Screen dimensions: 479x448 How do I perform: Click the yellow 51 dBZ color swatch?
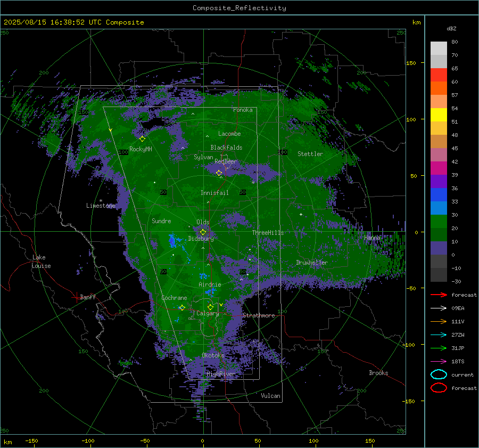click(x=439, y=115)
